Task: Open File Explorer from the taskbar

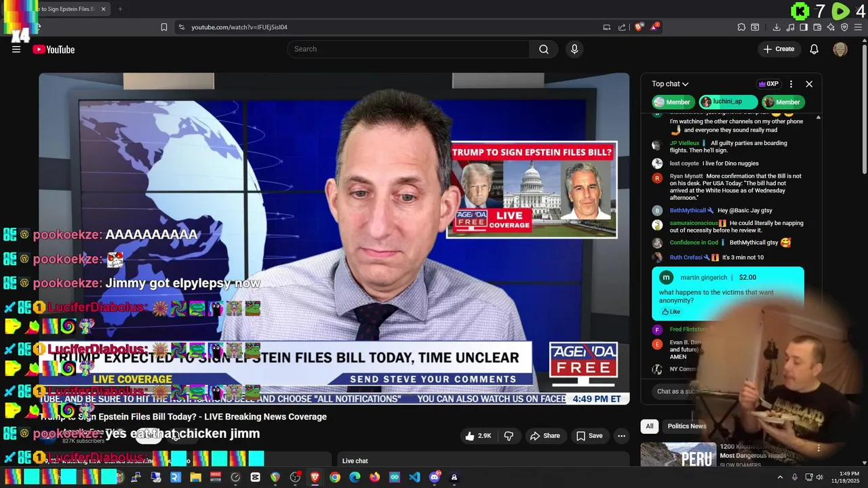Action: (195, 477)
